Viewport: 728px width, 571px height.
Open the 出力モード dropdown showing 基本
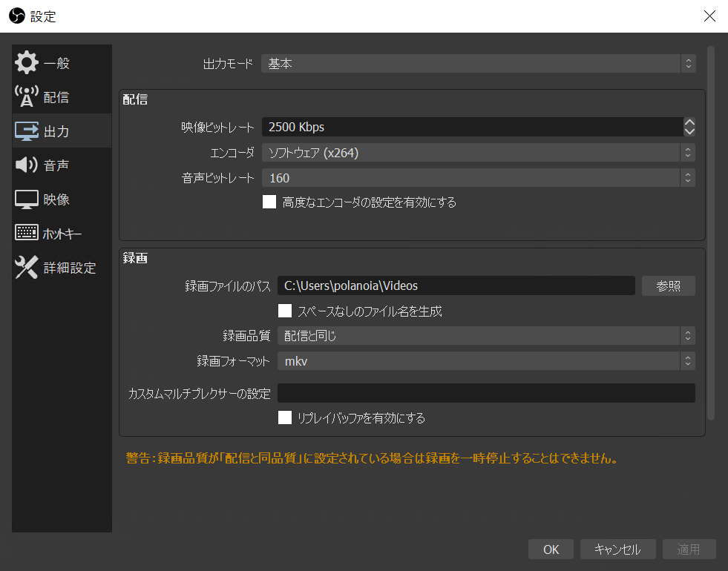(478, 64)
